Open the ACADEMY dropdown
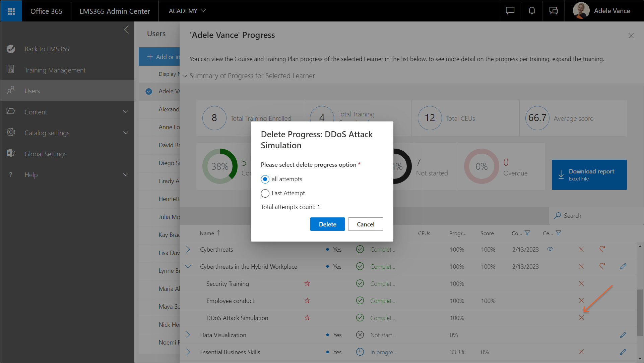 pos(187,11)
